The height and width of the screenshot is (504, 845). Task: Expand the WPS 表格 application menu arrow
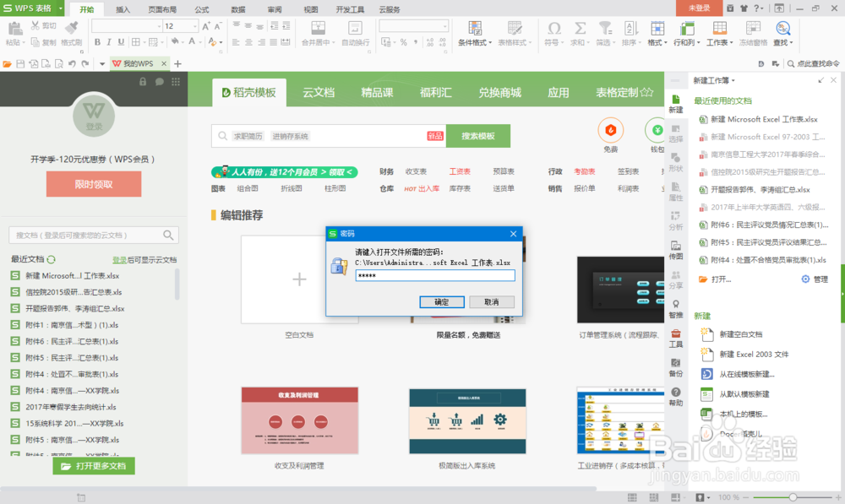60,8
